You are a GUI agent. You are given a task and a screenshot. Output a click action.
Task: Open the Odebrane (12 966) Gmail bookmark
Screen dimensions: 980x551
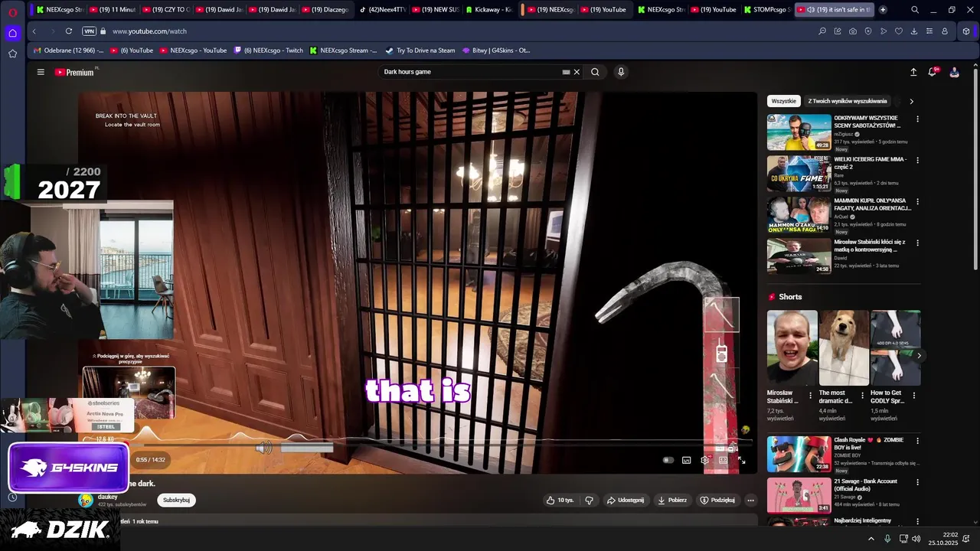[69, 51]
